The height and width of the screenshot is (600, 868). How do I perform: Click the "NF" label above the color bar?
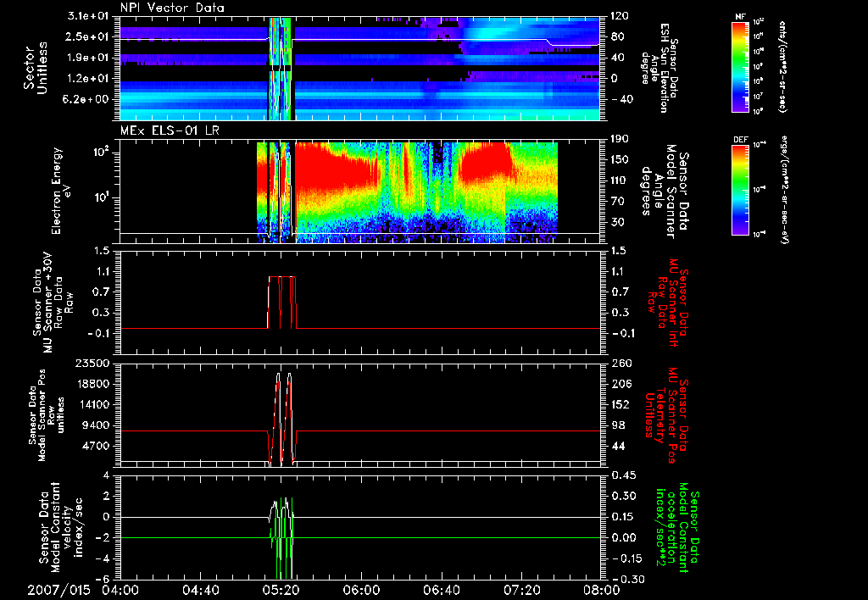pyautogui.click(x=741, y=17)
